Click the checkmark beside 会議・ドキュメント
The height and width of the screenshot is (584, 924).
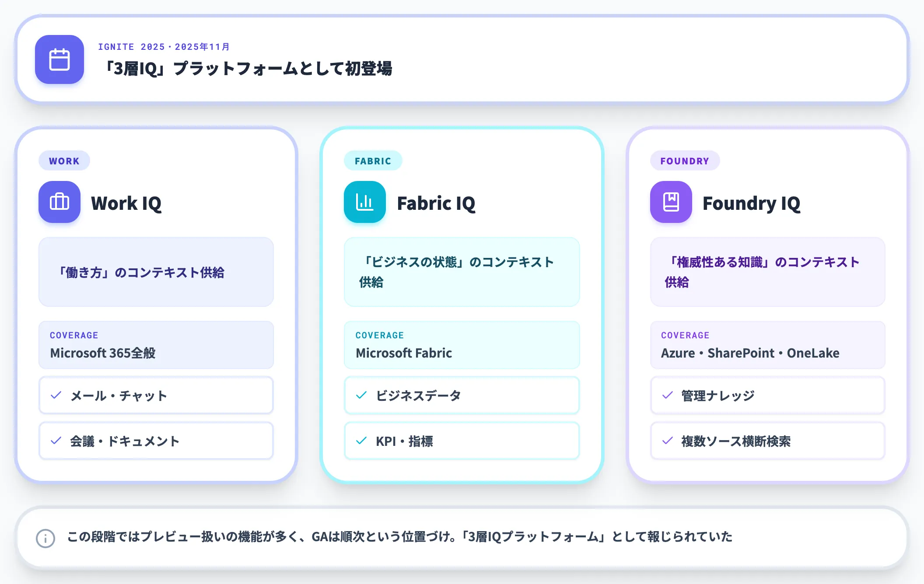(x=56, y=441)
